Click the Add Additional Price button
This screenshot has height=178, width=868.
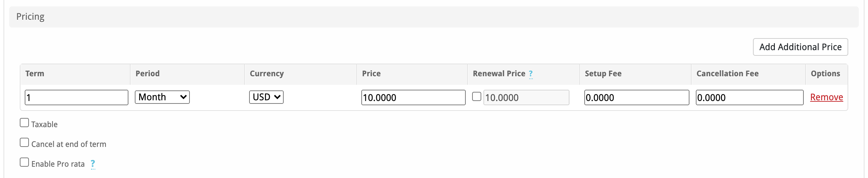click(x=800, y=47)
